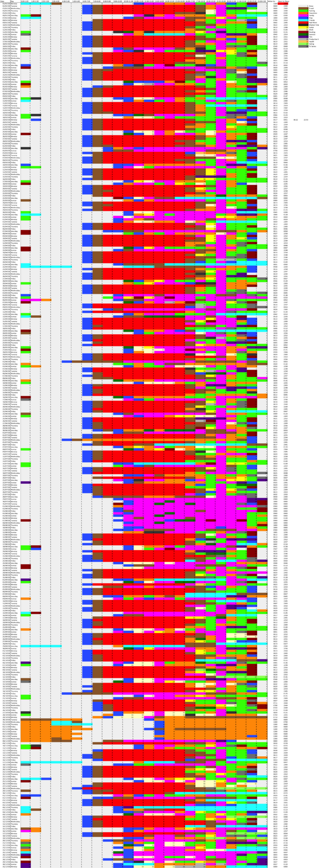Click the Day column header cell

[13, 1]
